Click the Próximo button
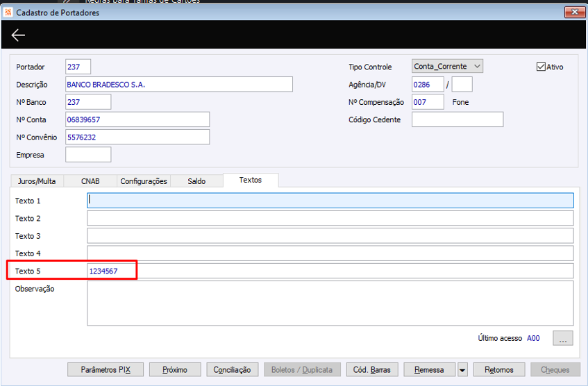This screenshot has height=386, width=588. [x=175, y=370]
